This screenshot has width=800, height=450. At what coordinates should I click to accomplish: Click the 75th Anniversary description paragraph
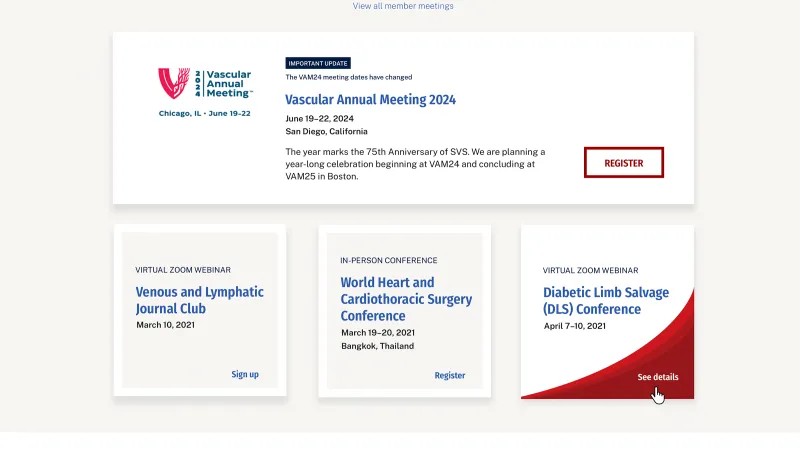pos(415,164)
